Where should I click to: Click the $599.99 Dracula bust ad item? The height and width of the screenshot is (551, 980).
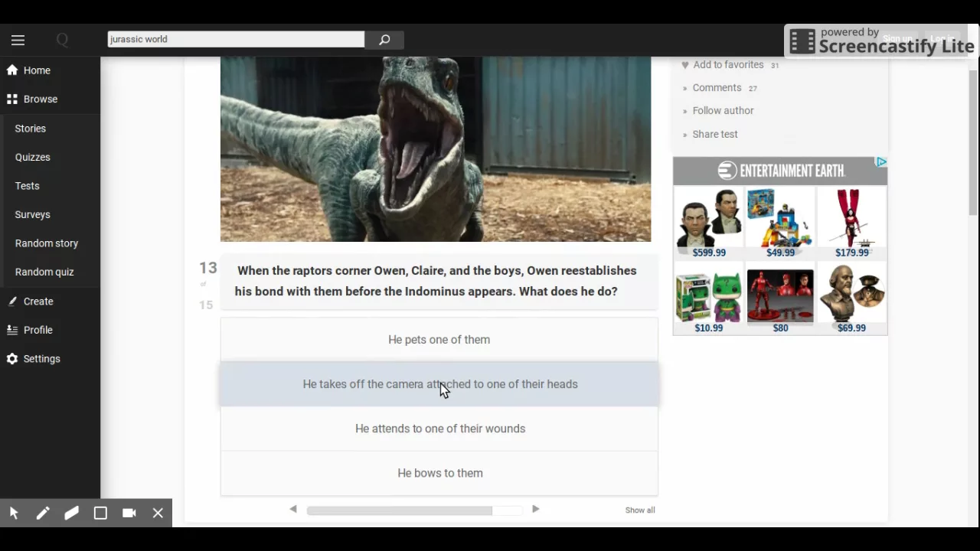(709, 223)
